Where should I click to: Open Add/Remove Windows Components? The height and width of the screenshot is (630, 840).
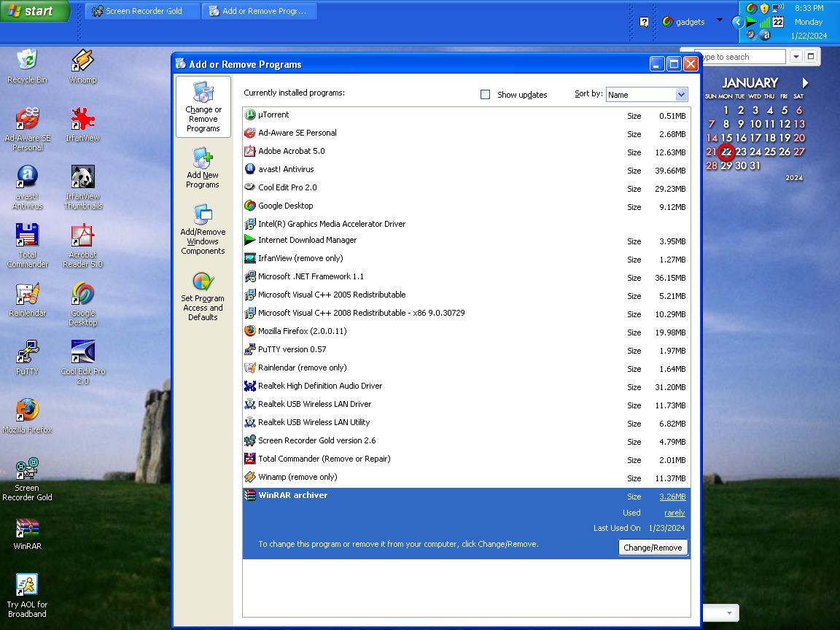click(203, 229)
